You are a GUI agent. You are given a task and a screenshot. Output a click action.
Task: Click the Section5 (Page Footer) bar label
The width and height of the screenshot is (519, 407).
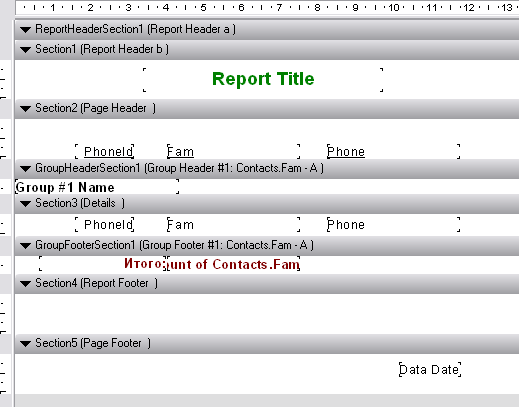(93, 343)
